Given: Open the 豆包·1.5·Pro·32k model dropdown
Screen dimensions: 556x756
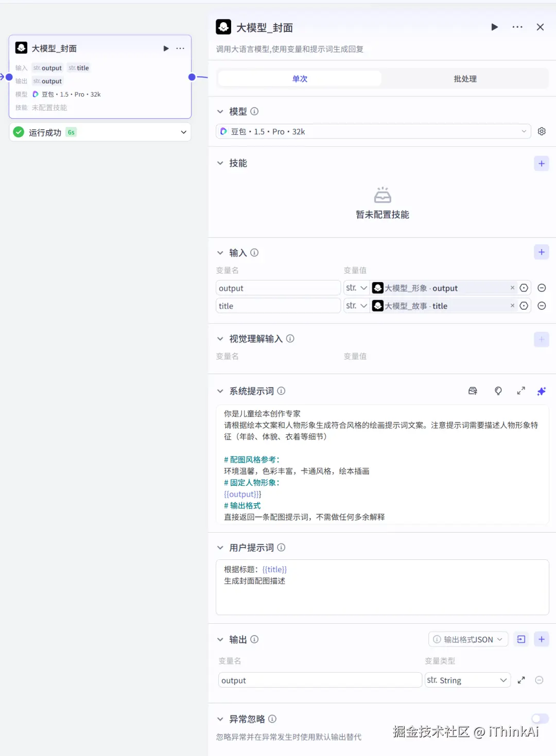Looking at the screenshot, I should (373, 131).
